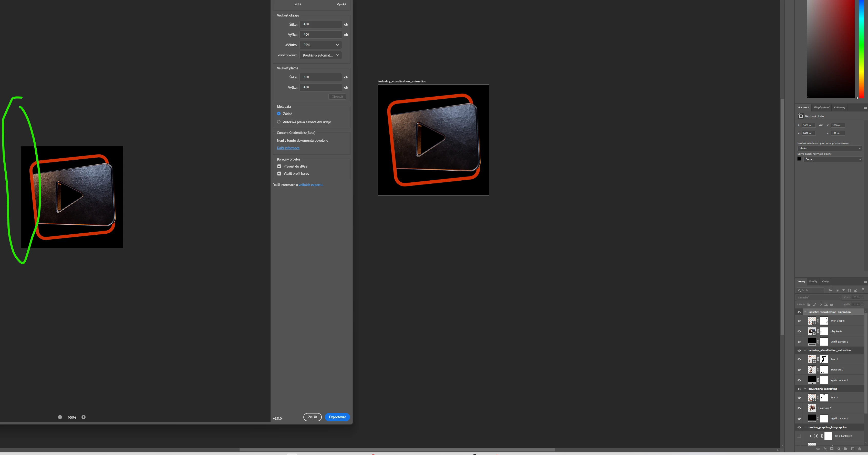
Task: Filter layers by text type icon
Action: (843, 290)
